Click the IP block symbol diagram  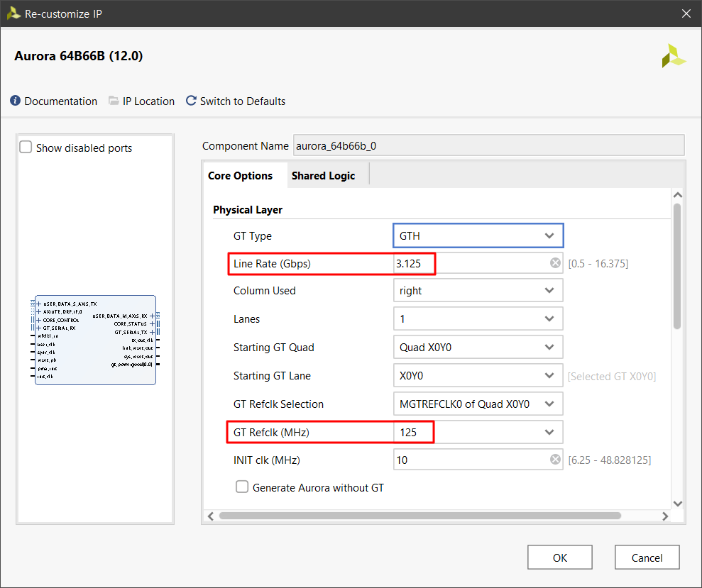(95, 340)
